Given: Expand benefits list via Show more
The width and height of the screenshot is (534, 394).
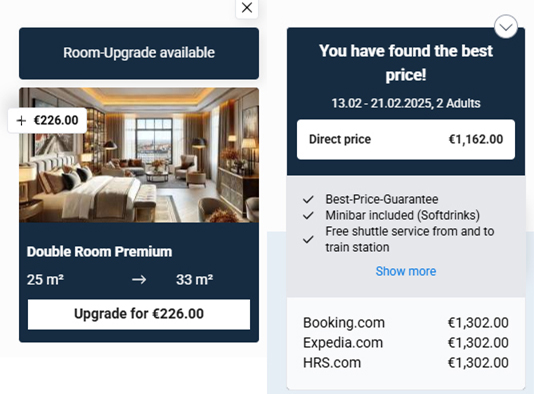Looking at the screenshot, I should coord(406,271).
